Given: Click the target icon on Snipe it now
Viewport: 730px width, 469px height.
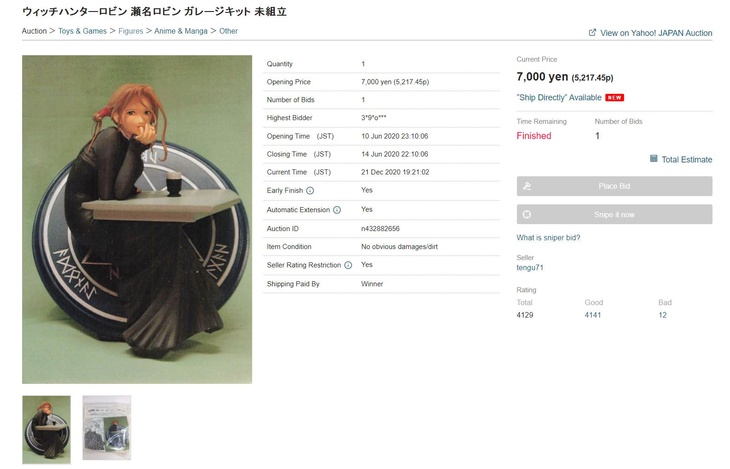Looking at the screenshot, I should [x=527, y=214].
